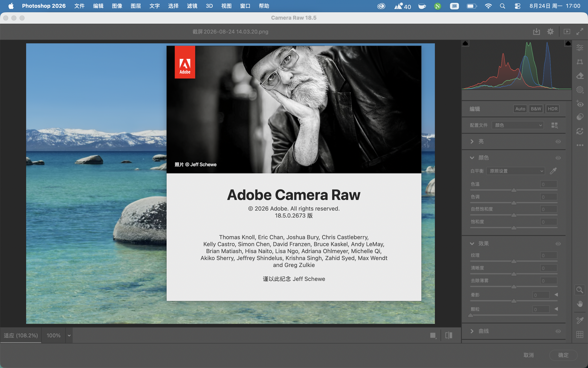Click the 取消 cancel button
Image resolution: width=588 pixels, height=368 pixels.
pyautogui.click(x=529, y=355)
